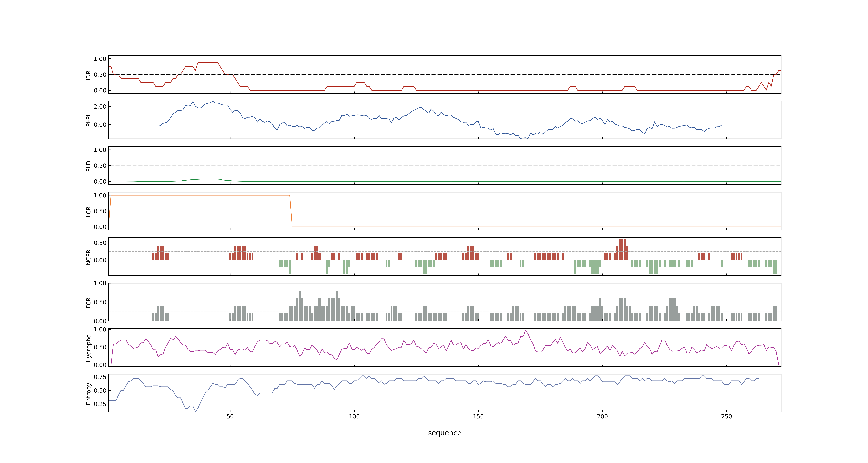The width and height of the screenshot is (868, 463).
Task: Click the Hydropho y-axis label
Action: [88, 348]
